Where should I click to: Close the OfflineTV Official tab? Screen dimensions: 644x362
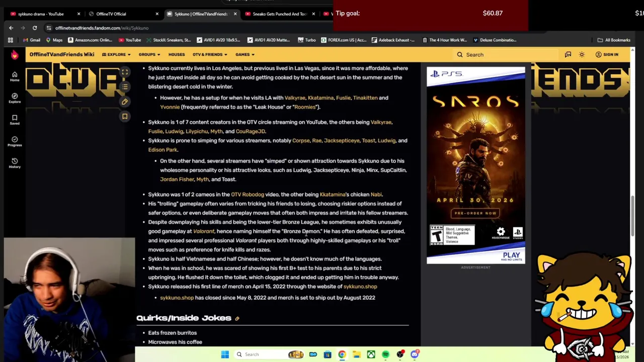click(157, 14)
